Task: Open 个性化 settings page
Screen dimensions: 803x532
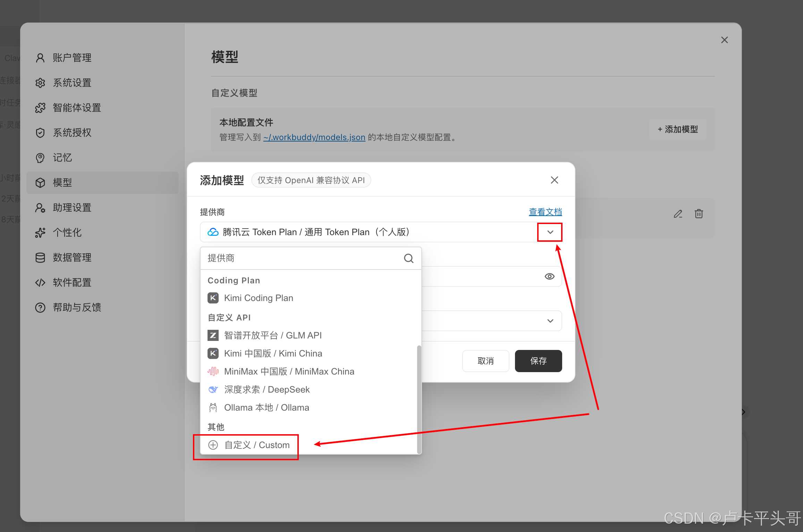Action: 102,232
